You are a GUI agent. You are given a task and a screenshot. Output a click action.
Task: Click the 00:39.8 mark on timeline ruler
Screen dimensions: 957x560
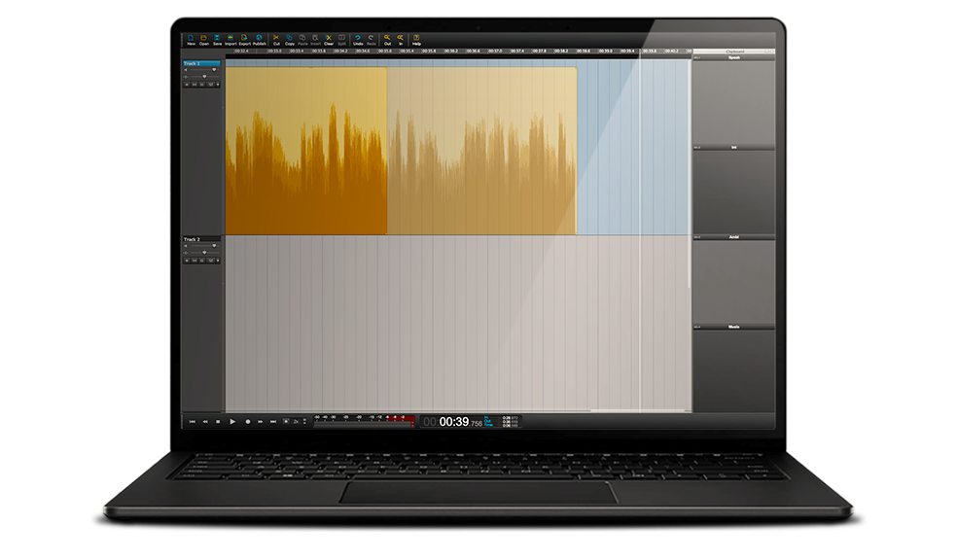point(652,51)
